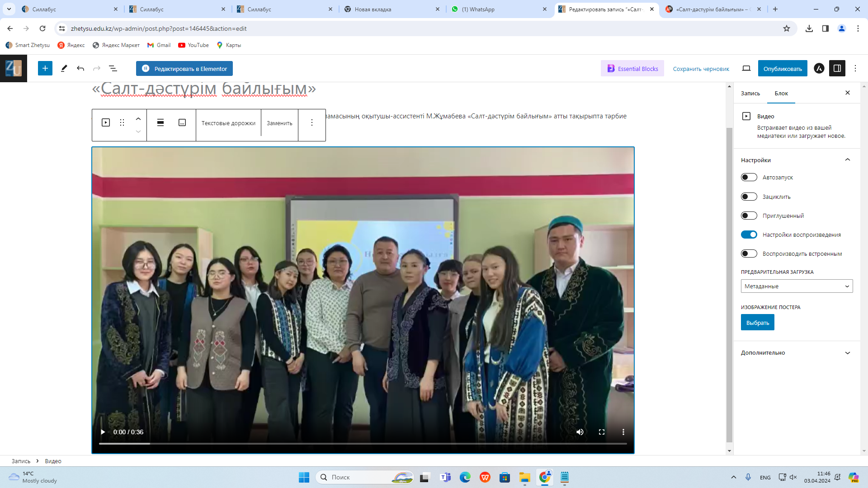Viewport: 868px width, 488px height.
Task: Open Метаданные preload dropdown
Action: [797, 286]
